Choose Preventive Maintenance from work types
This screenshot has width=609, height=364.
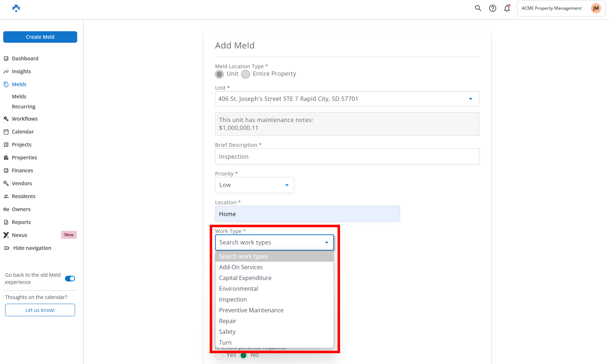tap(251, 310)
